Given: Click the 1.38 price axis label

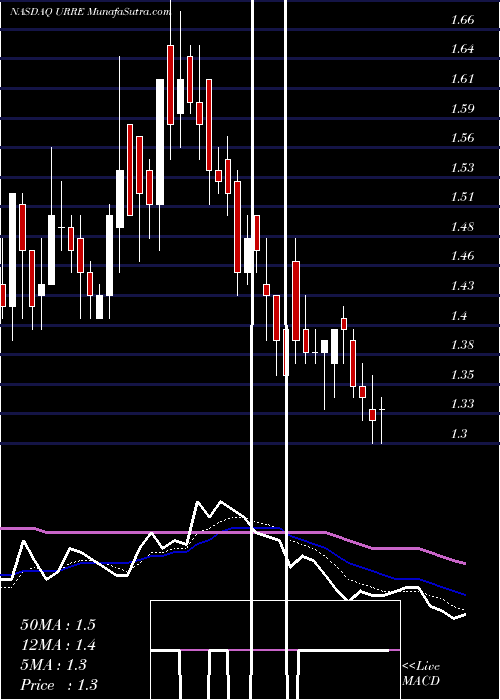Looking at the screenshot, I should pos(462,345).
